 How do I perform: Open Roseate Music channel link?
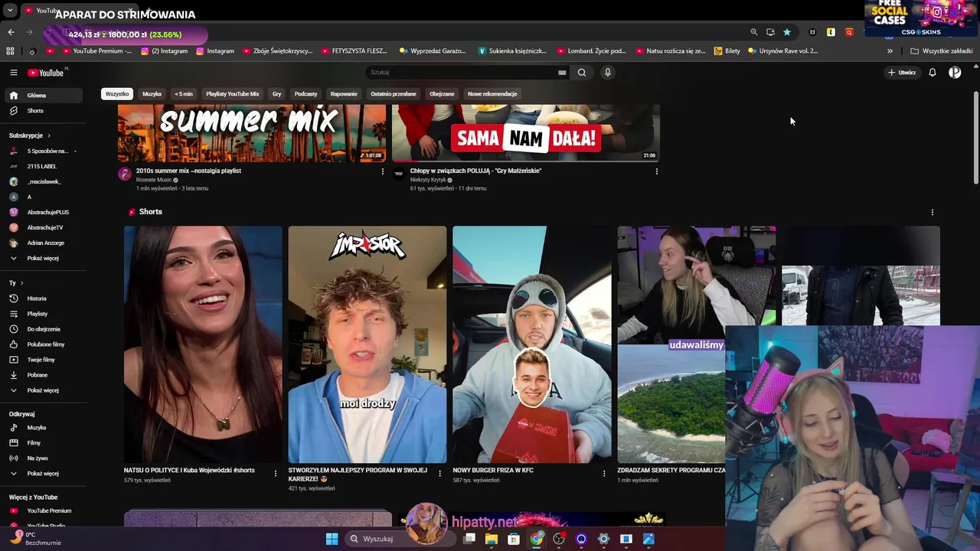[x=154, y=180]
